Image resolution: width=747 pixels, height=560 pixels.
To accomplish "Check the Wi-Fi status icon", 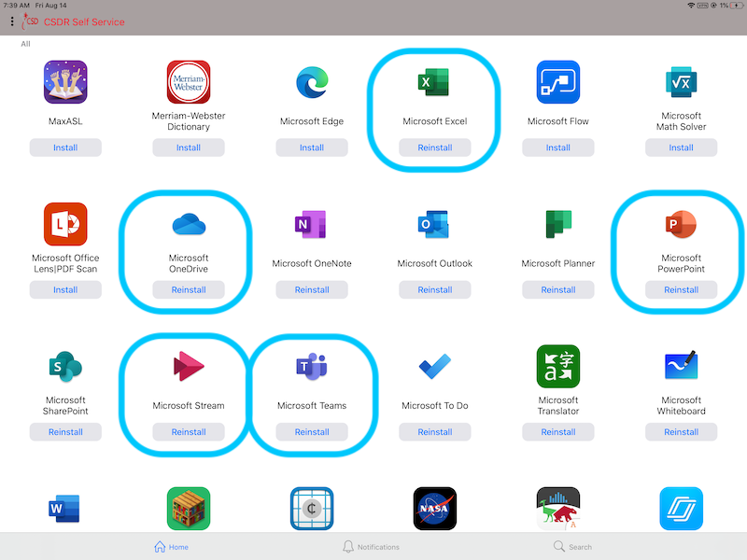I will click(x=691, y=6).
